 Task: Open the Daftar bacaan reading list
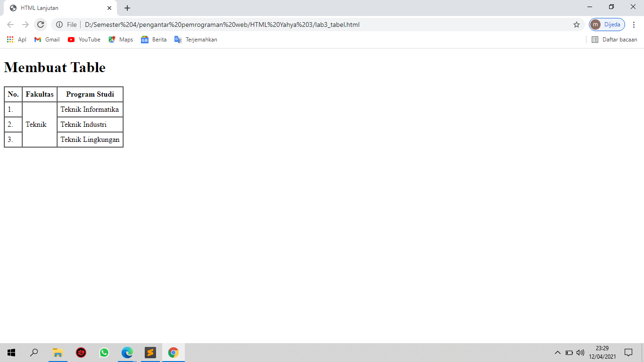point(613,40)
